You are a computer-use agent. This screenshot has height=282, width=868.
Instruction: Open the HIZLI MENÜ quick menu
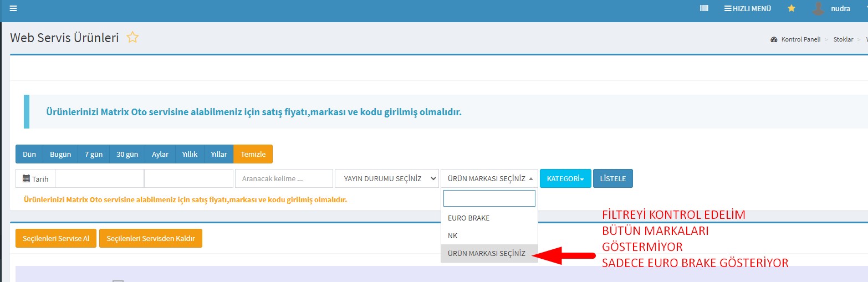click(747, 8)
